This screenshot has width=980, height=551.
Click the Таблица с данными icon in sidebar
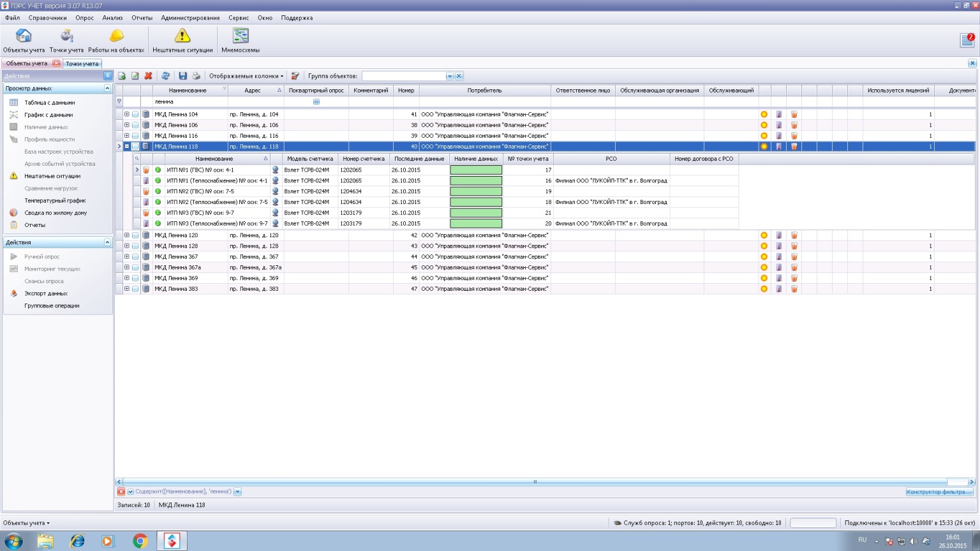coord(13,103)
